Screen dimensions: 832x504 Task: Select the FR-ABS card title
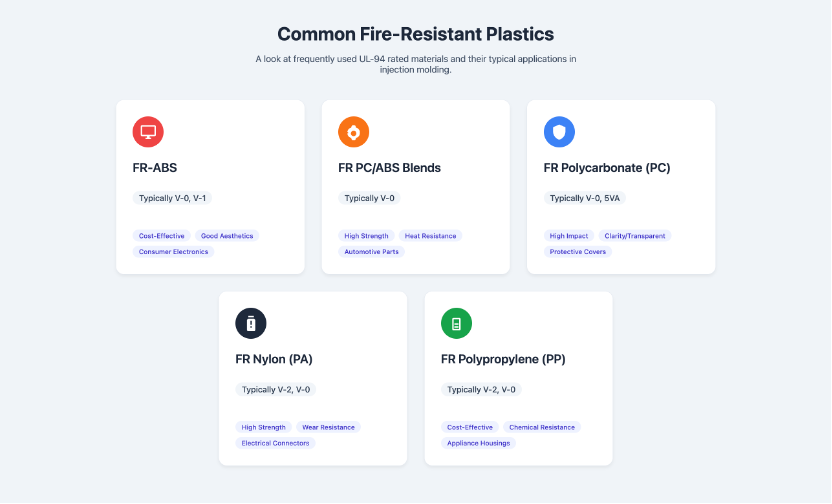(155, 168)
